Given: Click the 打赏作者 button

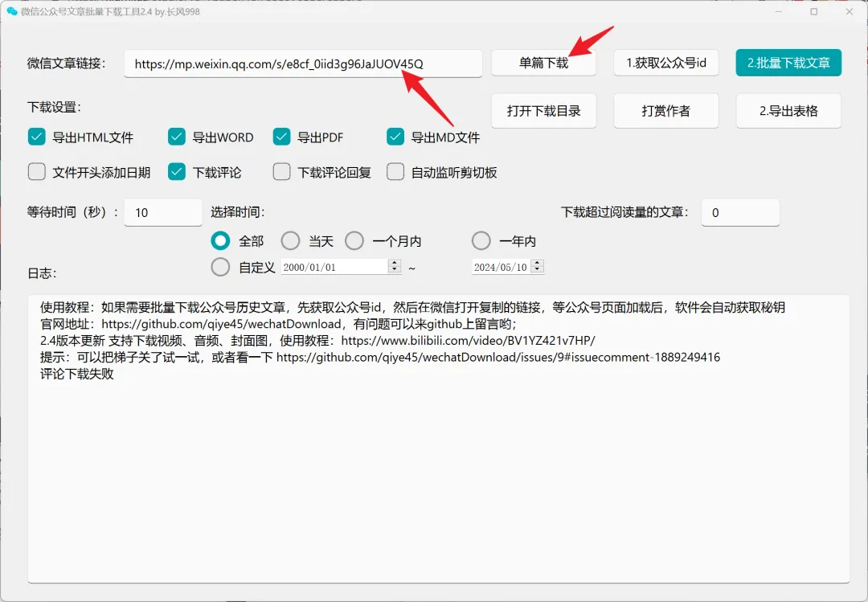Looking at the screenshot, I should 666,111.
